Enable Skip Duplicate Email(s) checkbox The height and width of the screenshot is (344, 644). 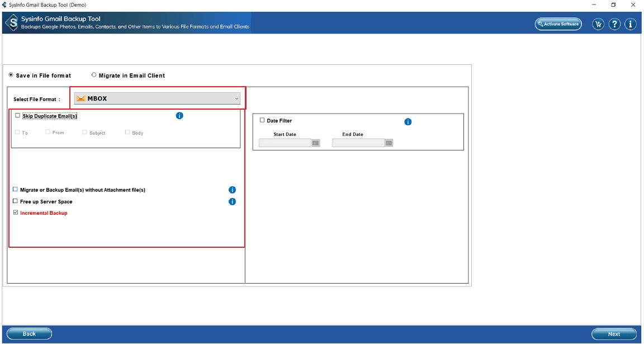click(18, 116)
